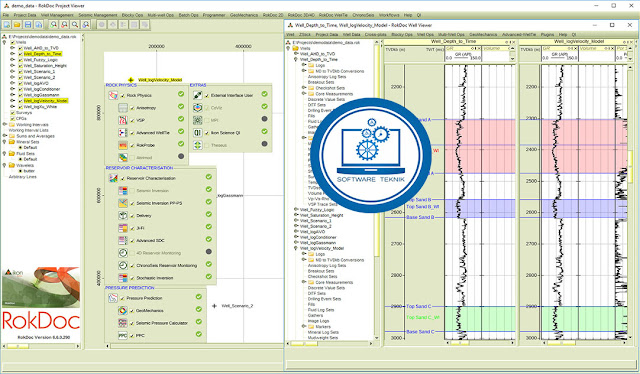Open the Seismic Pressure Calculator icon
640x374 pixels.
[x=122, y=323]
